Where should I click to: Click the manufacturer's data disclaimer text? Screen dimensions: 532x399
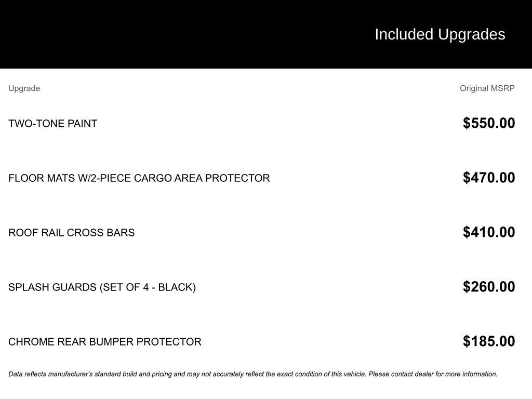click(253, 374)
